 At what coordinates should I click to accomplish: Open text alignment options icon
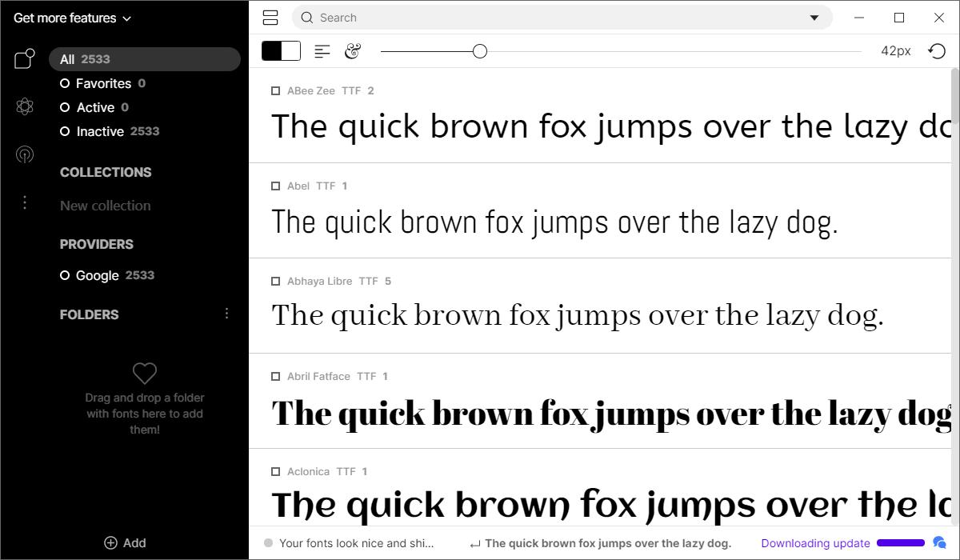(x=322, y=51)
